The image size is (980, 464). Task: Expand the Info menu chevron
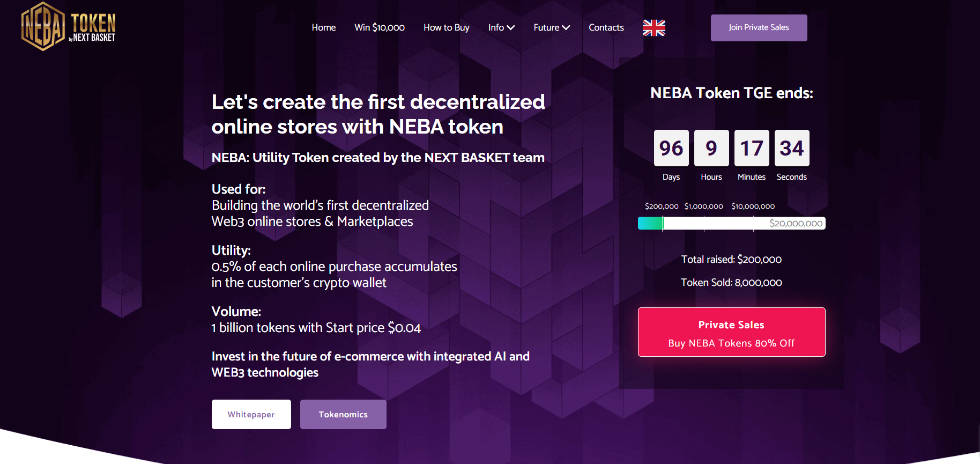(x=511, y=27)
